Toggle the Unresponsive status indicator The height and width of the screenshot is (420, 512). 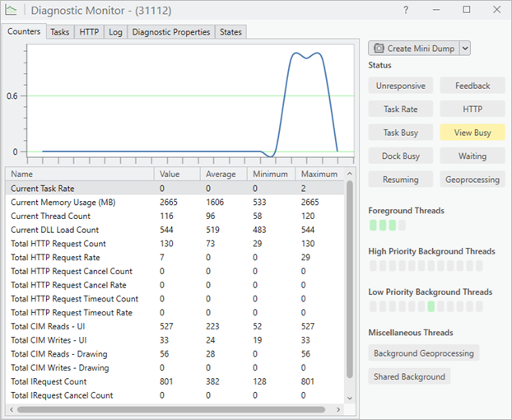point(401,86)
